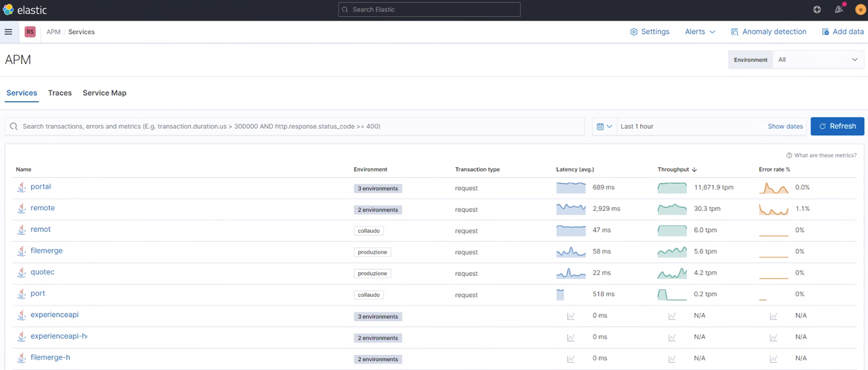Click the experienceapi empty latency chart icon

(x=571, y=316)
